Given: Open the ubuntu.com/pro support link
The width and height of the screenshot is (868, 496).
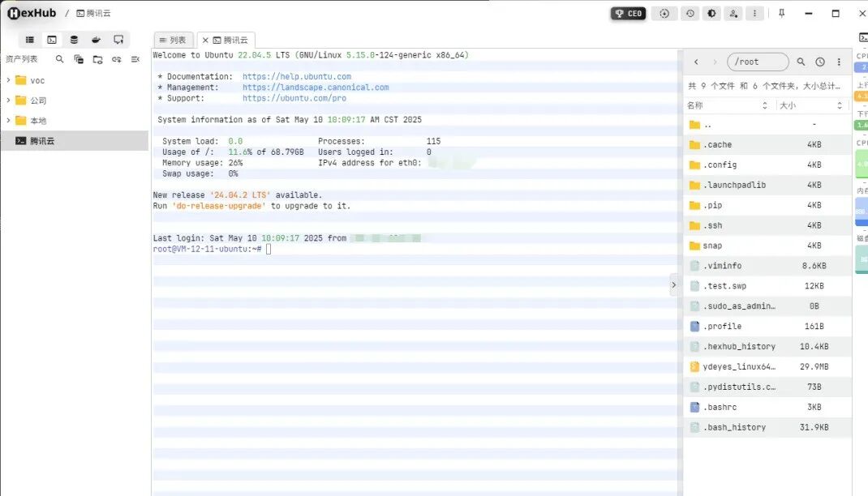Looking at the screenshot, I should click(294, 98).
